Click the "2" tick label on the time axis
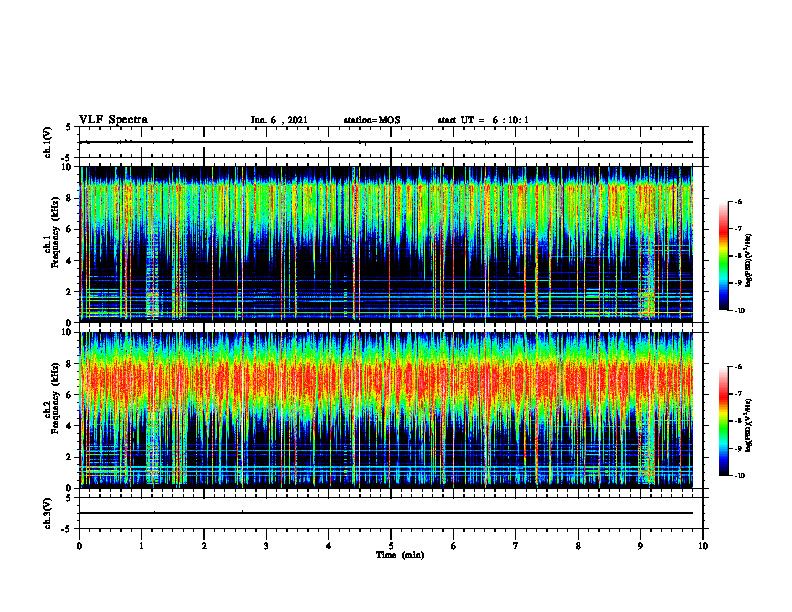 (x=204, y=546)
